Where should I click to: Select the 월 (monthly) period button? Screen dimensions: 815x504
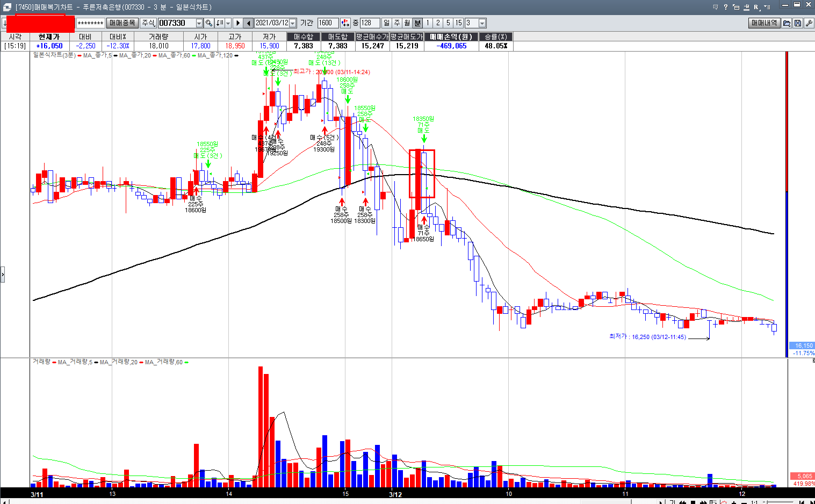407,23
